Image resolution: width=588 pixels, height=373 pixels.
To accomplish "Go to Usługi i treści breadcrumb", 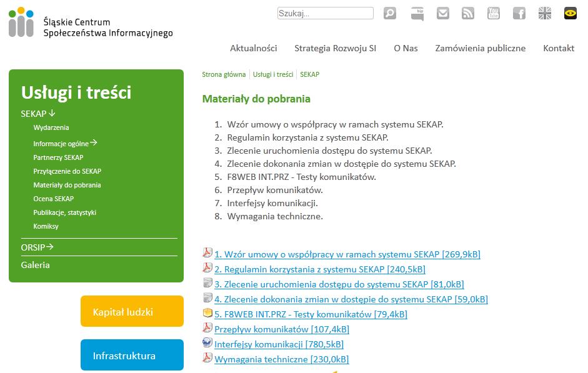I will [x=273, y=74].
